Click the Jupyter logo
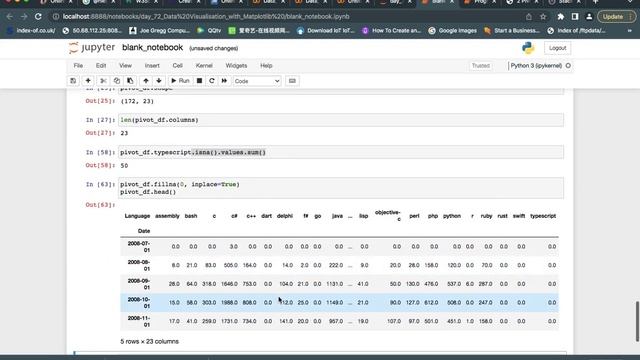 point(92,48)
